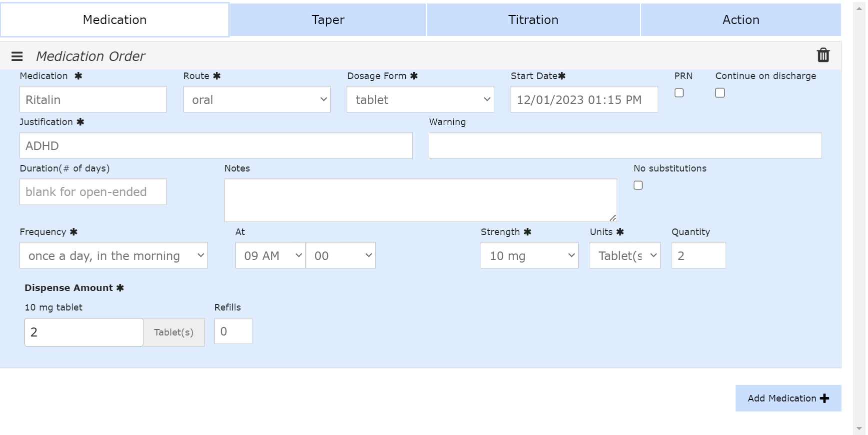Screen dimensions: 868x435
Task: Click the scrollbar up arrow
Action: (x=860, y=8)
